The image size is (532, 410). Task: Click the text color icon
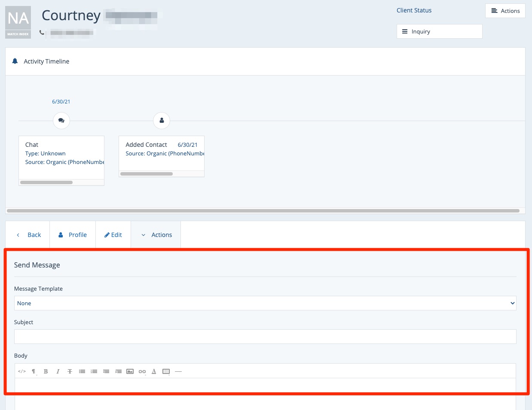pyautogui.click(x=154, y=371)
